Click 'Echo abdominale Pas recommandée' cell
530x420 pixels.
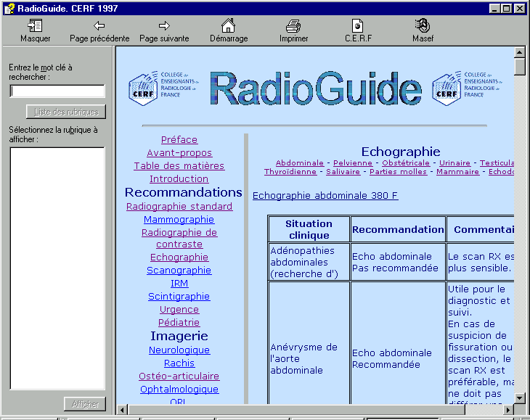click(398, 262)
